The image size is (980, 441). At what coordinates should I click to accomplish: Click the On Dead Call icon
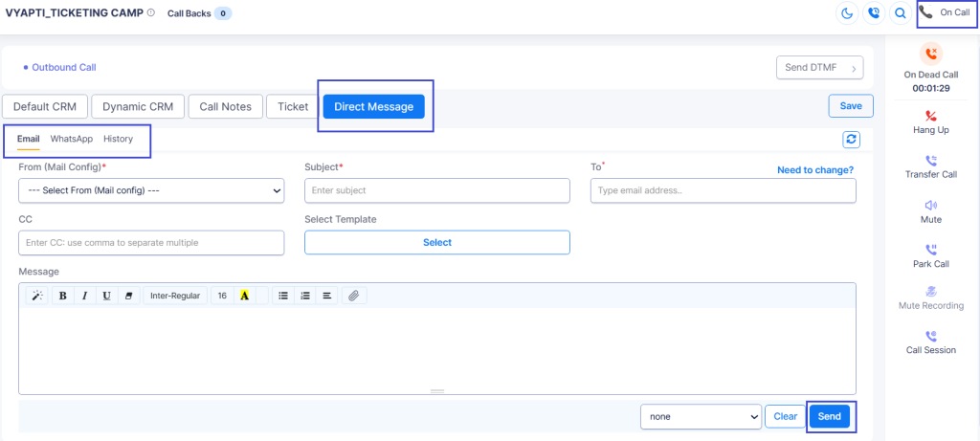pos(931,54)
